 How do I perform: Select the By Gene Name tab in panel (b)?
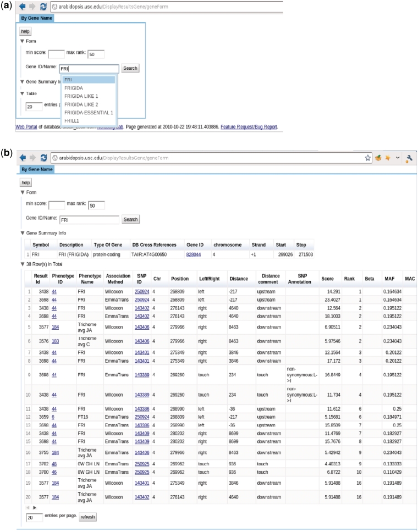click(37, 169)
